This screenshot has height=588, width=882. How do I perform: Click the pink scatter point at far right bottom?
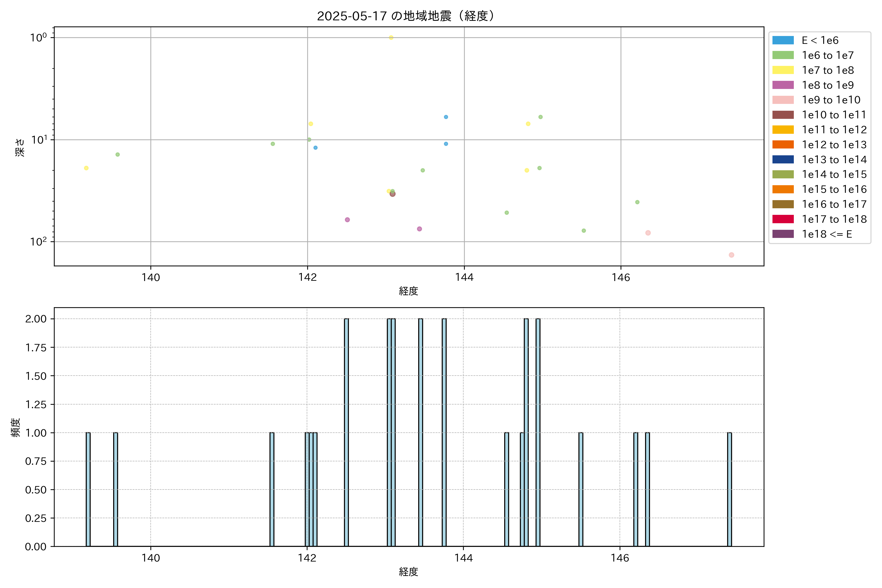731,255
